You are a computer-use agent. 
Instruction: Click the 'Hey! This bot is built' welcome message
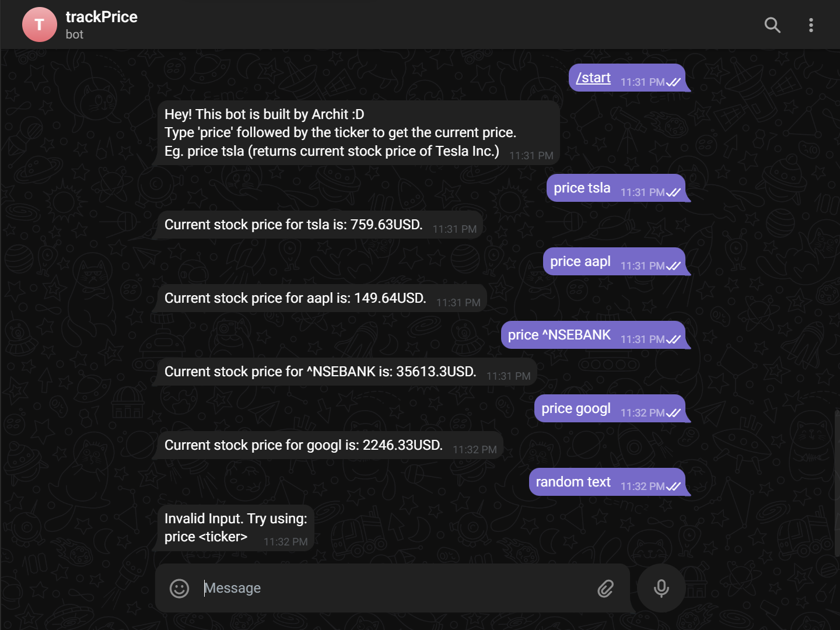coord(358,133)
